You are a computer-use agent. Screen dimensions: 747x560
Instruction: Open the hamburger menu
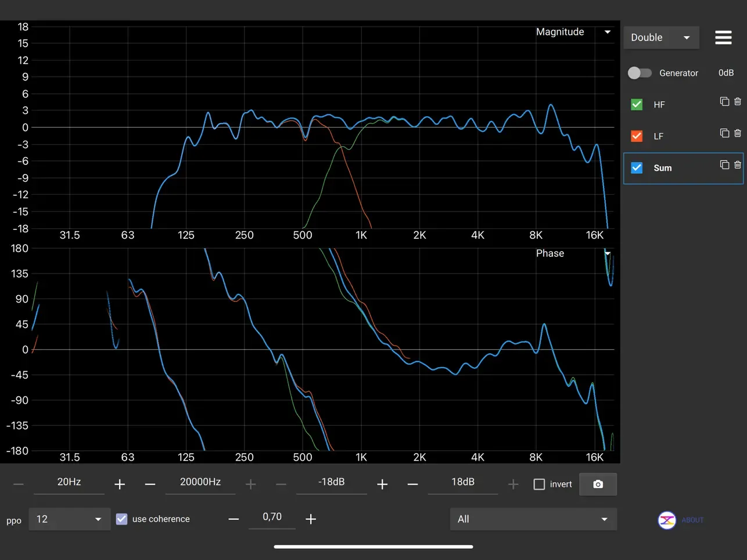[723, 37]
